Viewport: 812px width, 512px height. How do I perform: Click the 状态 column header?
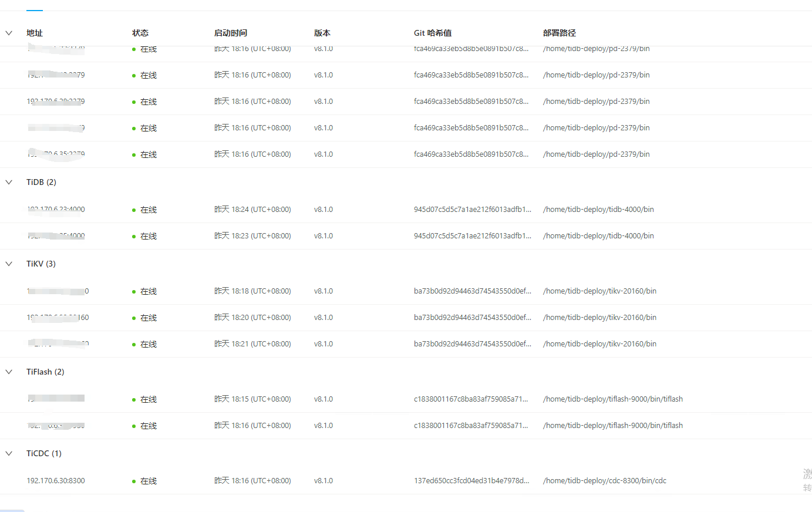click(x=140, y=33)
